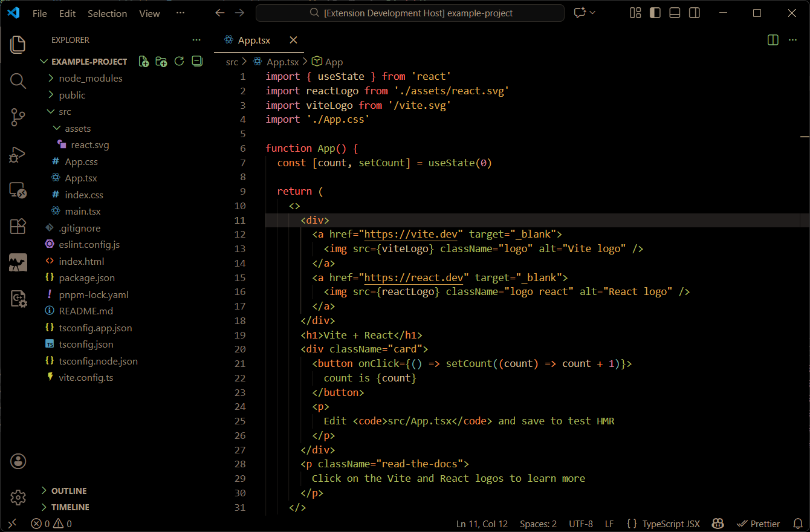The width and height of the screenshot is (810, 532).
Task: Click the VS Code logo in title bar
Action: 13,13
